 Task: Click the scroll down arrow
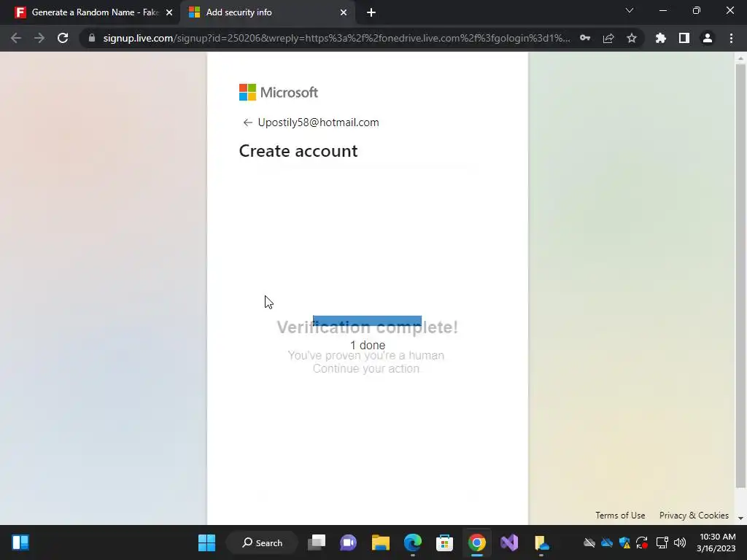pos(740,518)
